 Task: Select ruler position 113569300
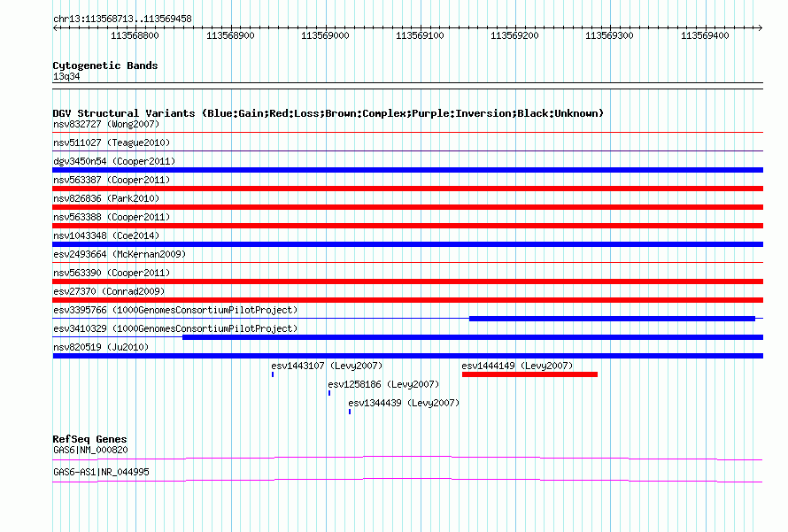[609, 35]
